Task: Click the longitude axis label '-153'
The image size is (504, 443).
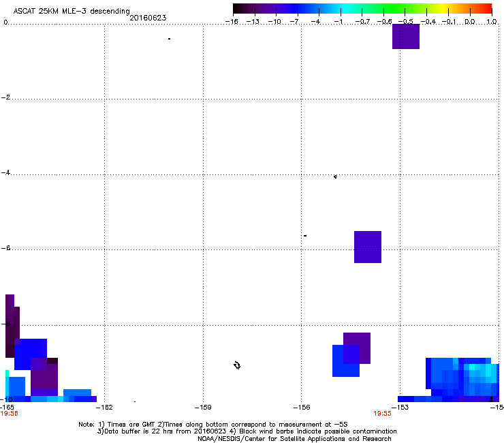Action: click(x=400, y=408)
